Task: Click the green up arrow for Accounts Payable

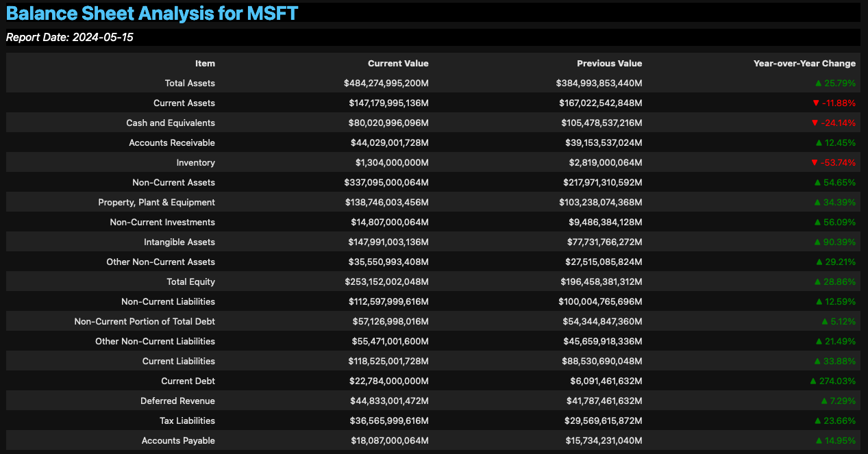Action: pyautogui.click(x=818, y=441)
